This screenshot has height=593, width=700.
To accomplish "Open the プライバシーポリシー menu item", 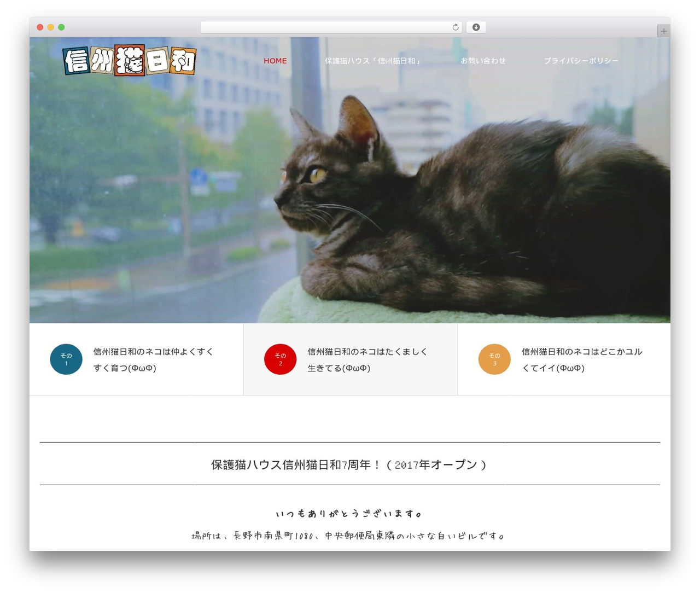I will tap(581, 61).
